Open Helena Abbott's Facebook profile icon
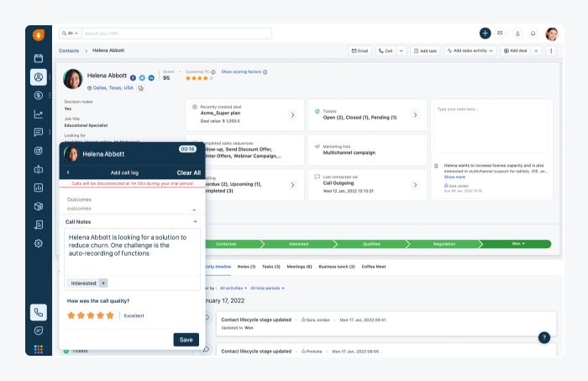This screenshot has height=381, width=588. click(x=133, y=77)
